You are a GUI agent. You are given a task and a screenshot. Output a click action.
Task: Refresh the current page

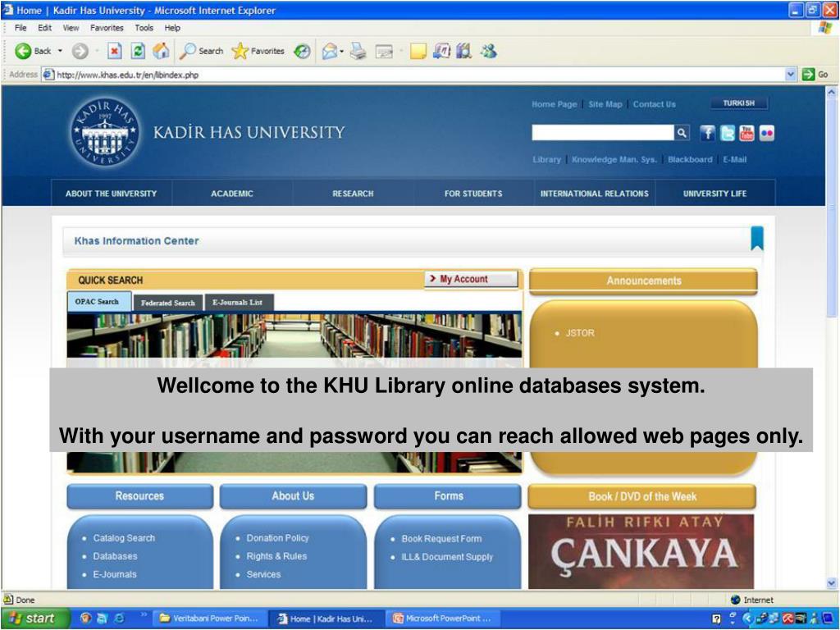pos(138,51)
